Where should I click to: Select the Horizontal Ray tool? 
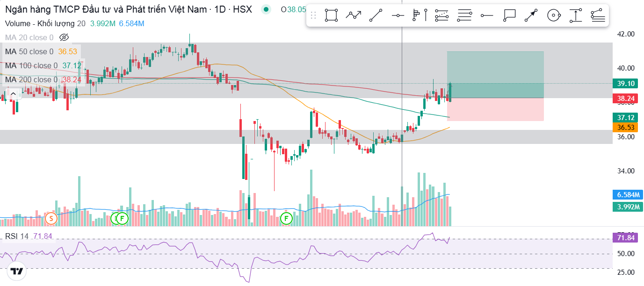click(487, 15)
